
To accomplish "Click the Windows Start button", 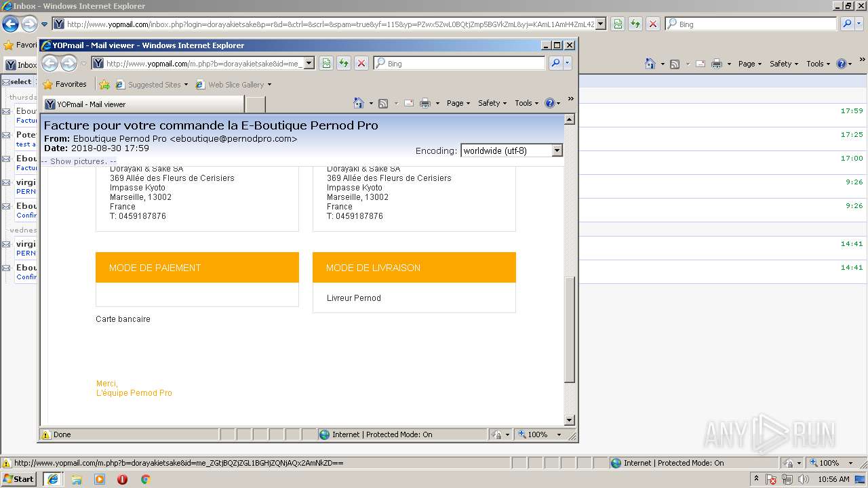I will [x=19, y=479].
